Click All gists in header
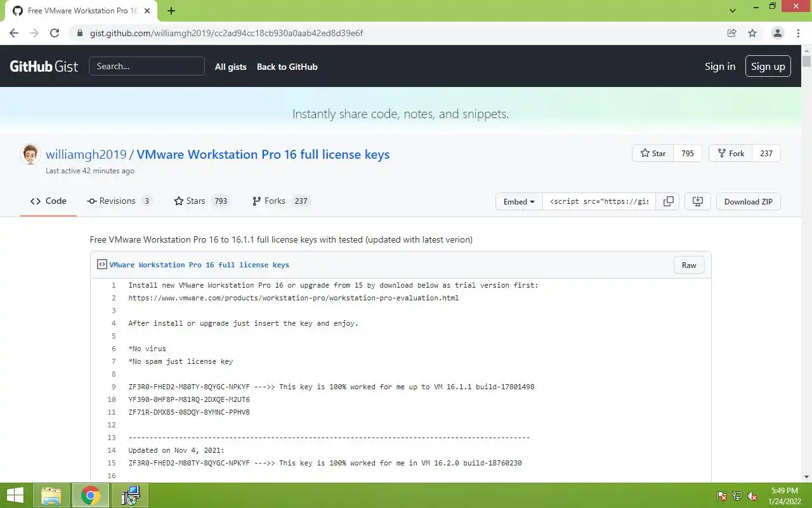812x508 pixels. [x=230, y=67]
